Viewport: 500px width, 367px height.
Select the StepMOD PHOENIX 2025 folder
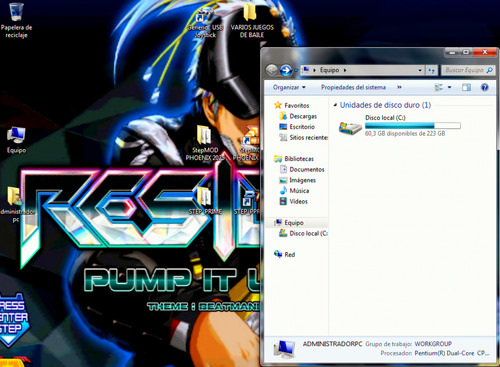(204, 144)
